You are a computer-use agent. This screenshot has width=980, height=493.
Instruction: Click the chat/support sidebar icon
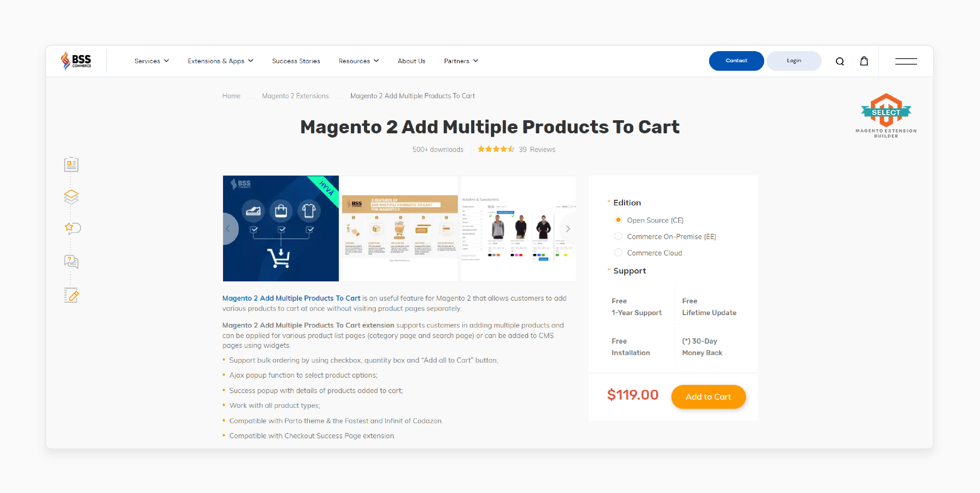pos(72,263)
